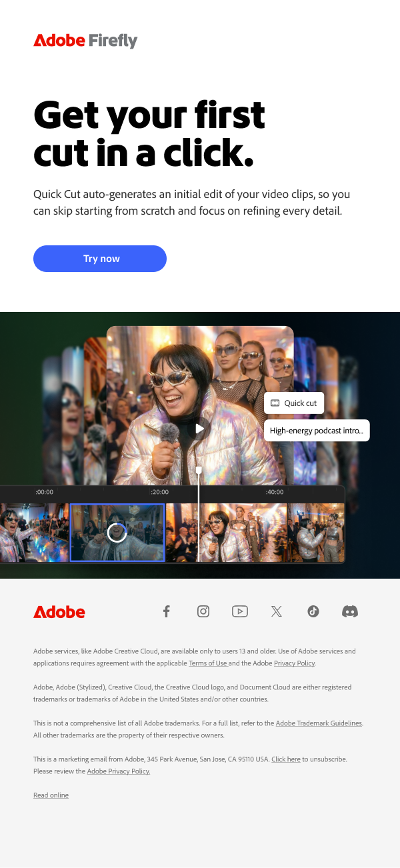This screenshot has height=868, width=400.
Task: Click the Adobe Firefly logo
Action: tap(85, 41)
